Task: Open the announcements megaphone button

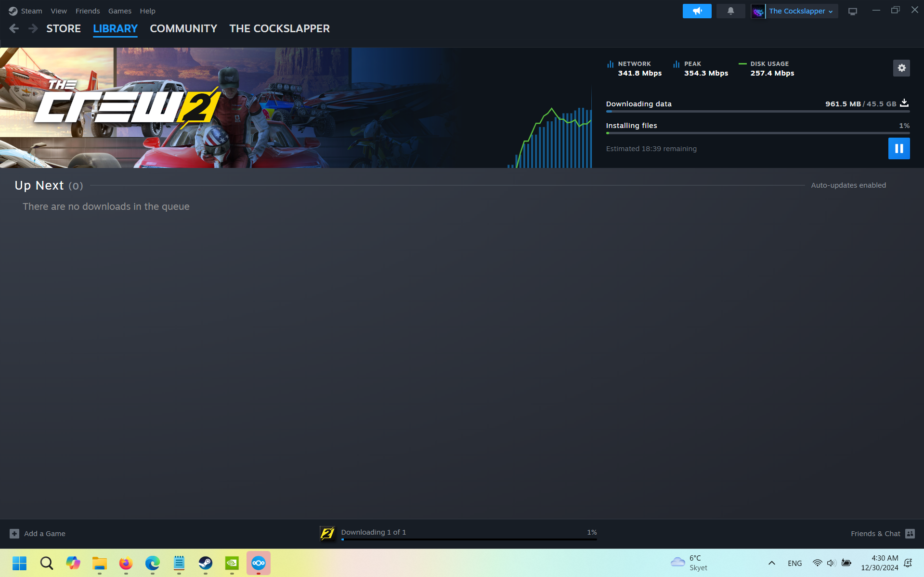Action: click(697, 11)
